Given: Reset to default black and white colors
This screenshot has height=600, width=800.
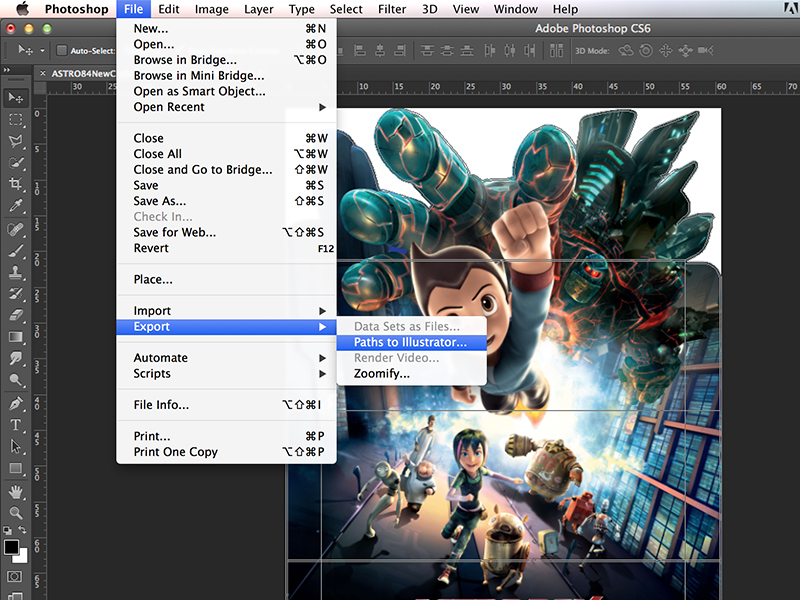Looking at the screenshot, I should point(6,531).
